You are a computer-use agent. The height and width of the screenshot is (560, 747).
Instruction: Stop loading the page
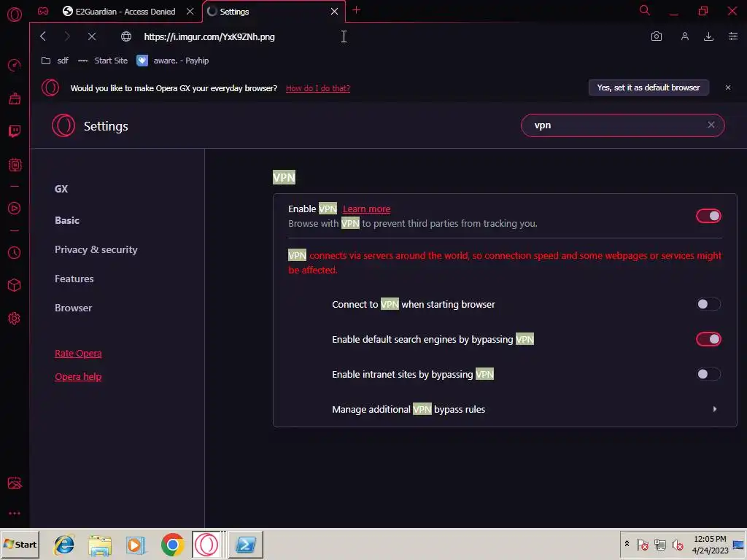point(92,36)
